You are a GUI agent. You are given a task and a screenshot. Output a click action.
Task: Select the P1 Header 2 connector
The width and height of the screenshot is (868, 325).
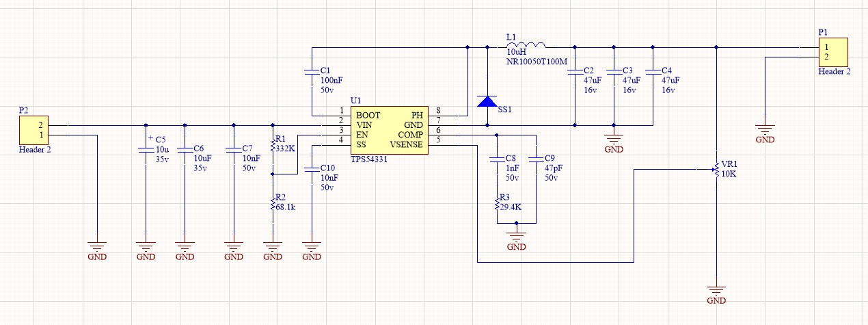[x=833, y=52]
